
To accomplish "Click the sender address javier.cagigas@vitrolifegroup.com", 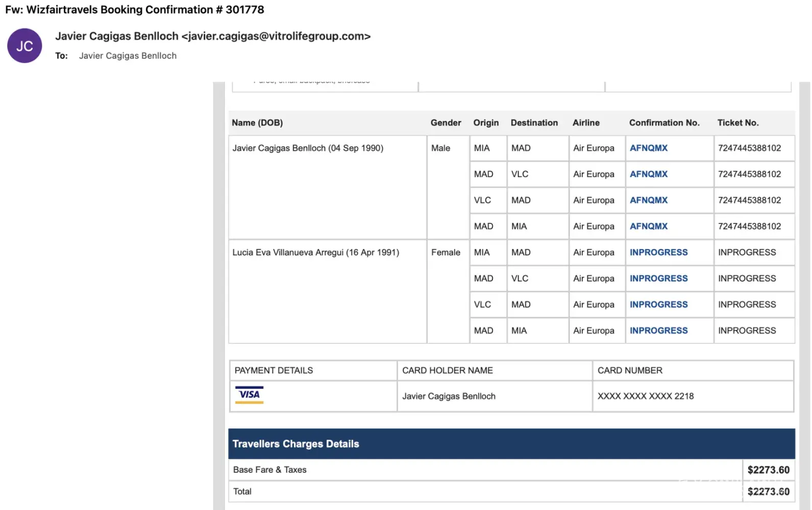I will click(x=276, y=36).
